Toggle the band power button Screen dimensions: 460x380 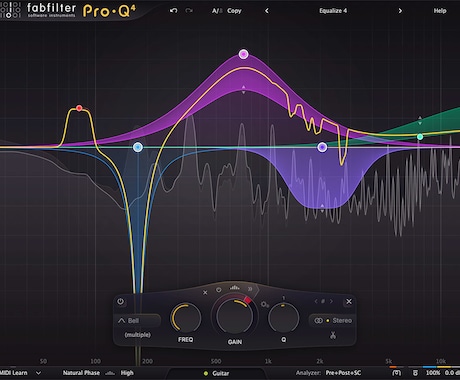coord(121,302)
